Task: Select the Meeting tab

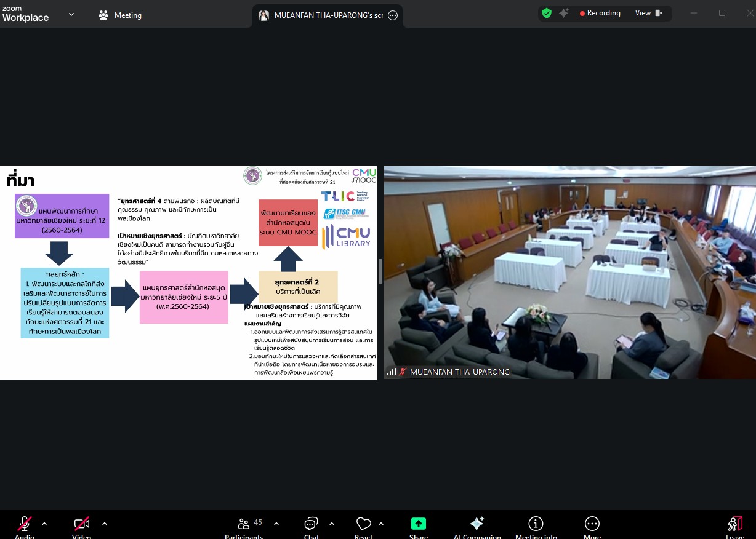Action: [120, 15]
